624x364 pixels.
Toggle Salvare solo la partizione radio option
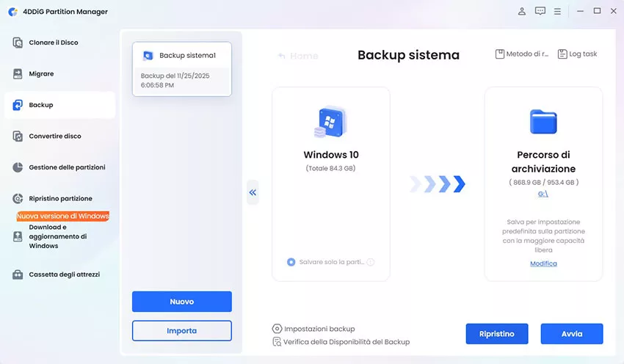click(291, 262)
